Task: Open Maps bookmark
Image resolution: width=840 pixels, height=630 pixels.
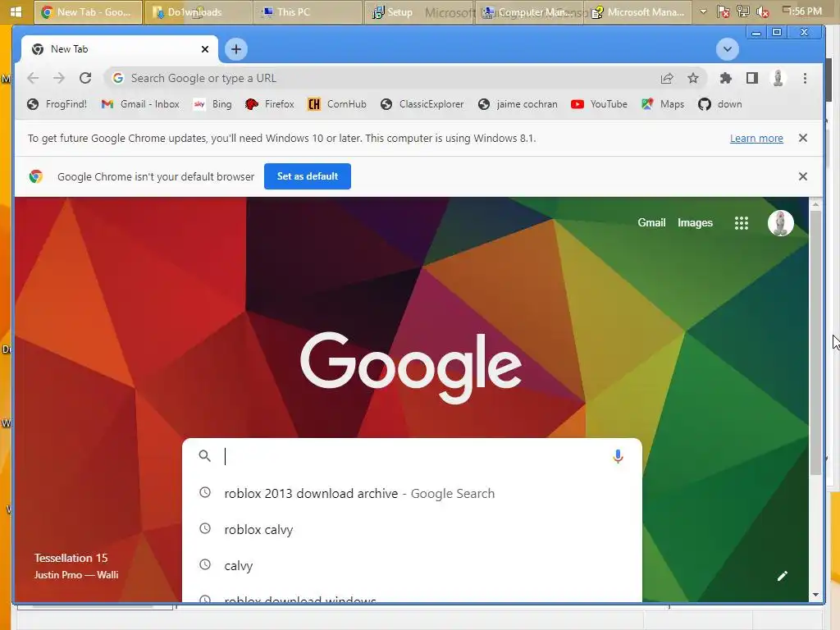Action: tap(663, 104)
